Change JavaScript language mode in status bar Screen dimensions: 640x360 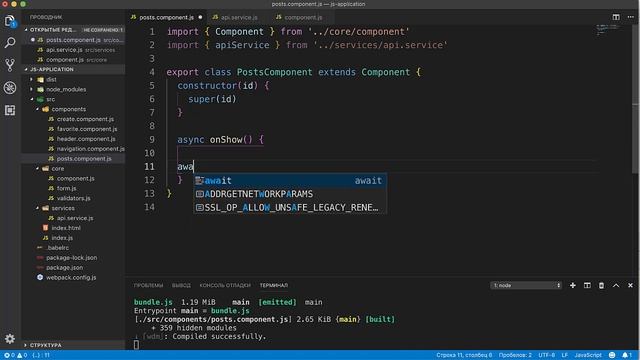coord(588,355)
